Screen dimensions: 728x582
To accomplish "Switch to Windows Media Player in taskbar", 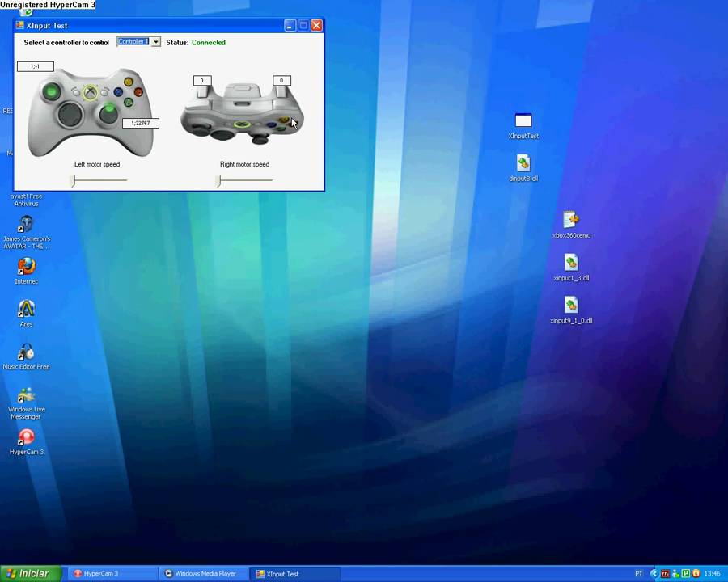I will coord(203,574).
